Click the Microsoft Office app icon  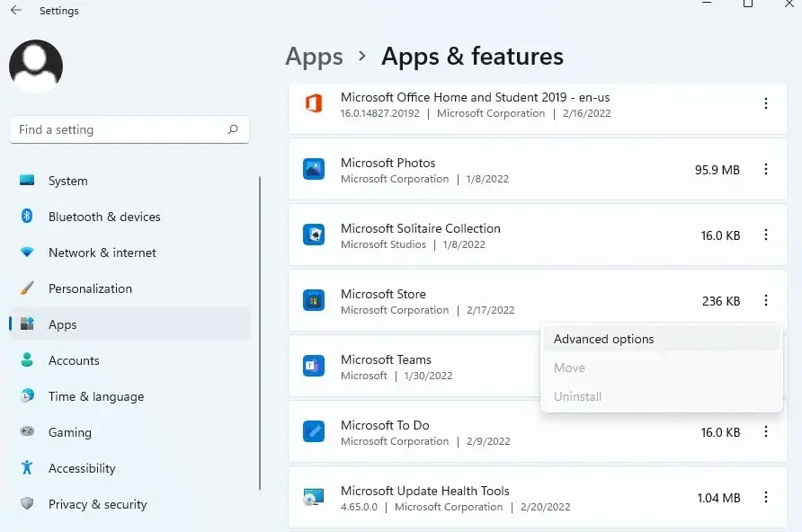(314, 103)
